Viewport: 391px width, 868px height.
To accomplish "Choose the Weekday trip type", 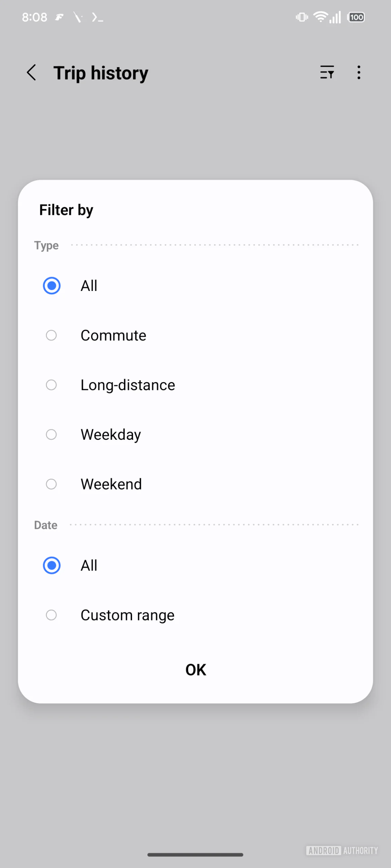I will [x=51, y=434].
